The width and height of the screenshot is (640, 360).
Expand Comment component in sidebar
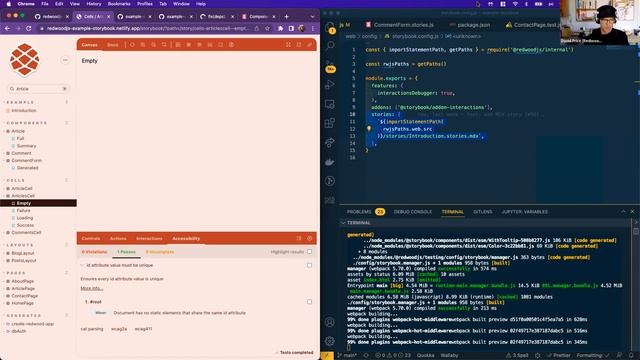coord(21,153)
